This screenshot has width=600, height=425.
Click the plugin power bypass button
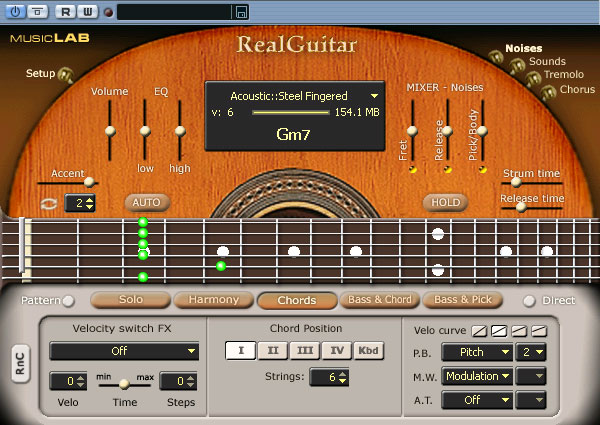(x=15, y=11)
